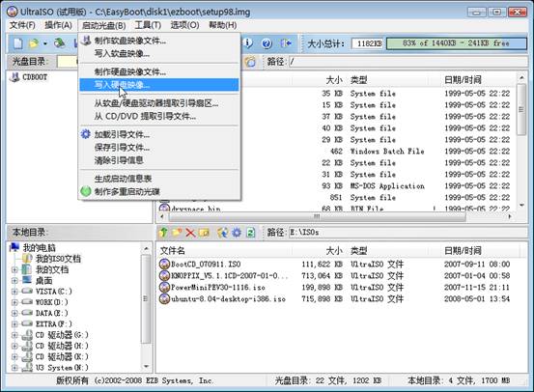Image resolution: width=534 pixels, height=392 pixels.
Task: Open the 选项(O) menu
Action: click(185, 25)
